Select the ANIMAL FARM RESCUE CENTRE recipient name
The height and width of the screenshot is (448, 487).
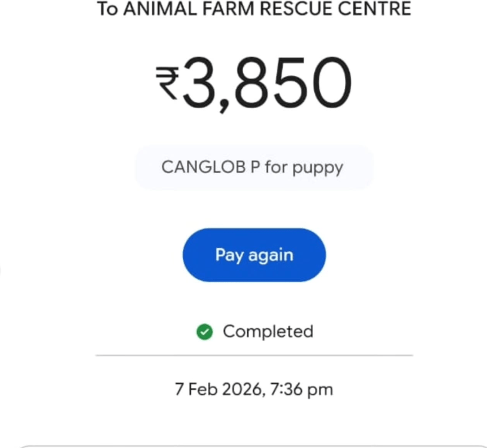point(267,9)
